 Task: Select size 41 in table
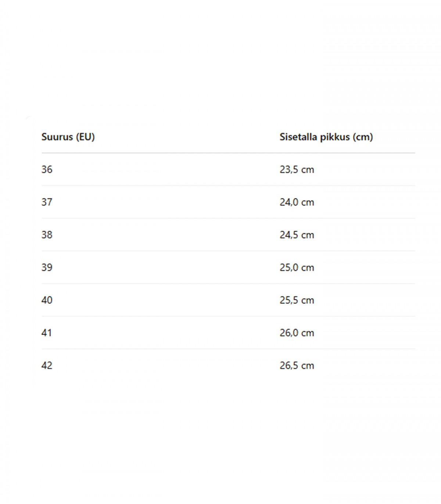(x=47, y=333)
